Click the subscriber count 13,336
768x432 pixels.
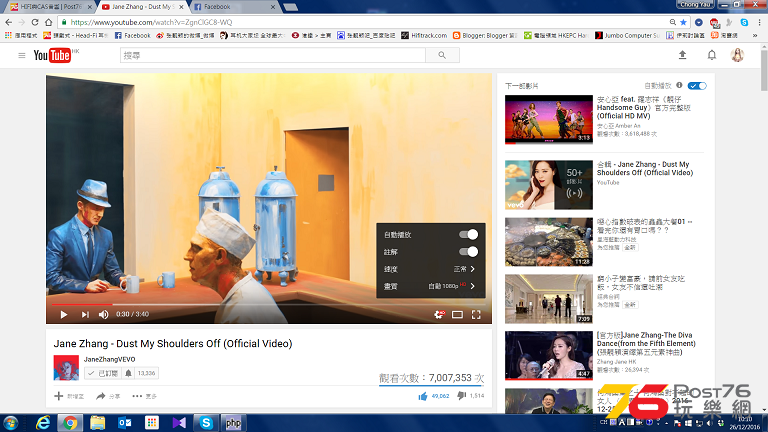click(x=146, y=373)
